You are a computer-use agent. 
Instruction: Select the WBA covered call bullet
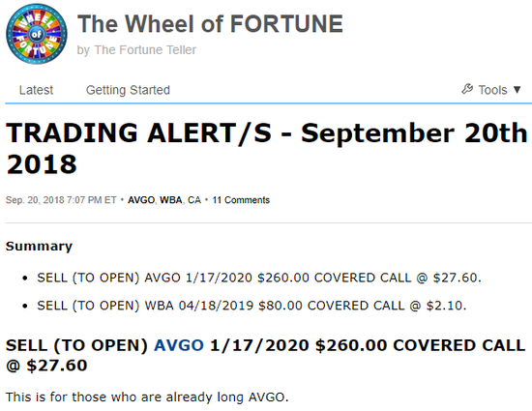pos(251,306)
